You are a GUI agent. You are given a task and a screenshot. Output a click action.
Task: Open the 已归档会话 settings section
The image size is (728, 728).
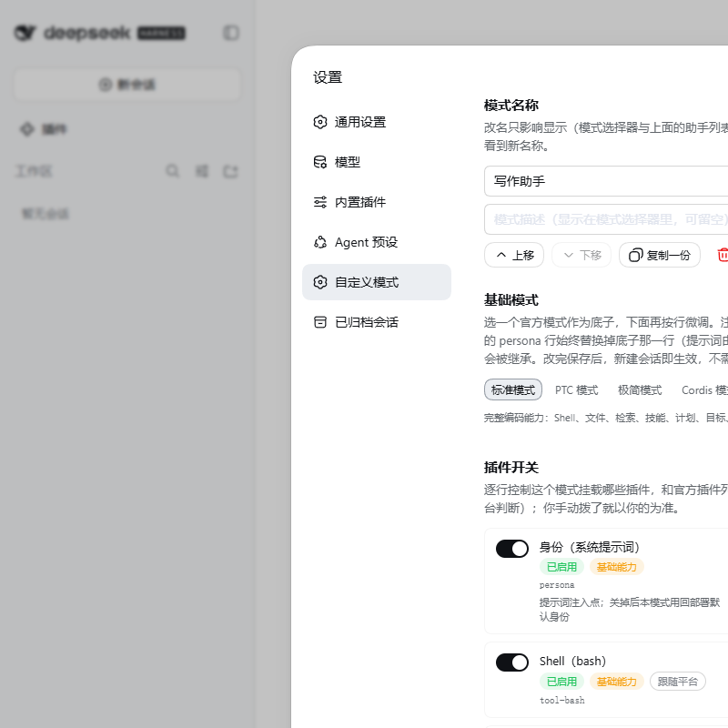[x=377, y=322]
